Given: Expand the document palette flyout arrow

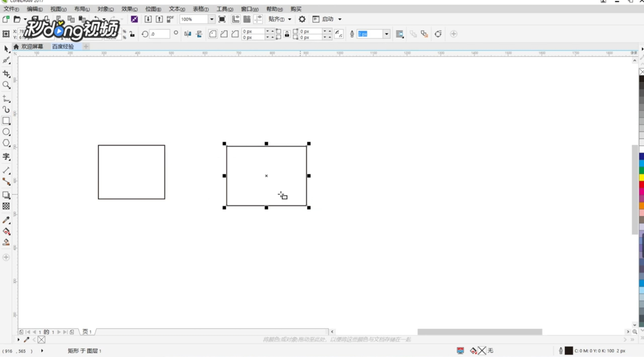Looking at the screenshot, I should [x=18, y=340].
